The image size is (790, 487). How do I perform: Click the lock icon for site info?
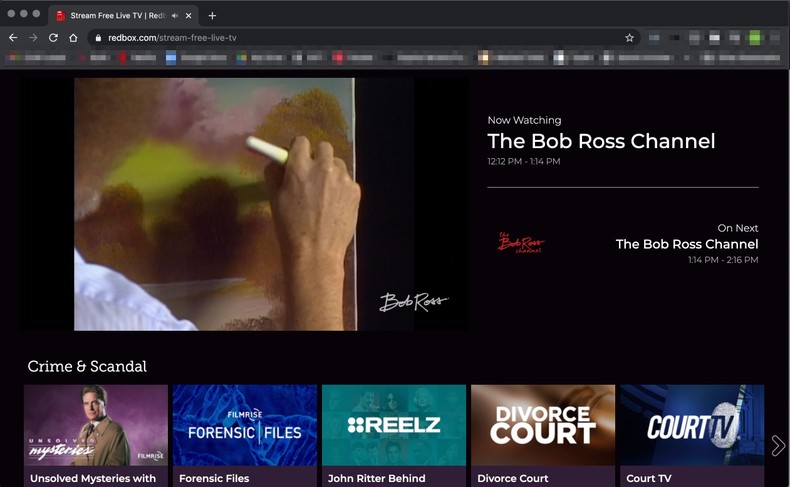tap(98, 38)
